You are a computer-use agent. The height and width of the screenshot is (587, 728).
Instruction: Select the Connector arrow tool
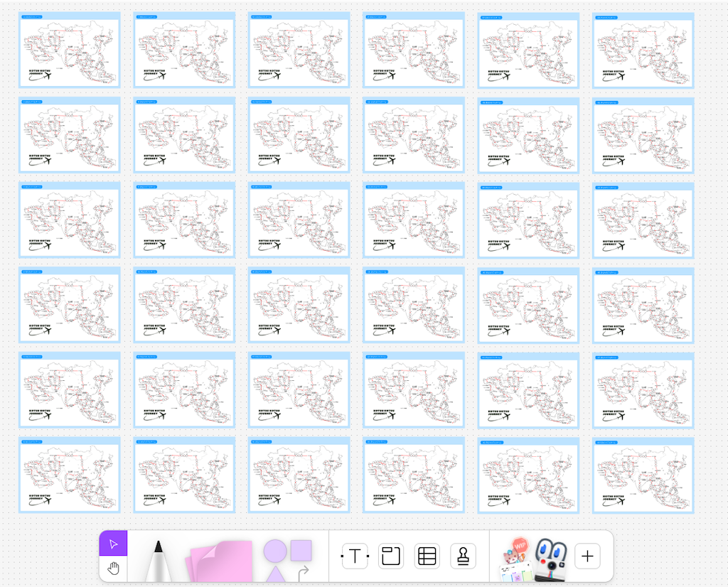(304, 573)
